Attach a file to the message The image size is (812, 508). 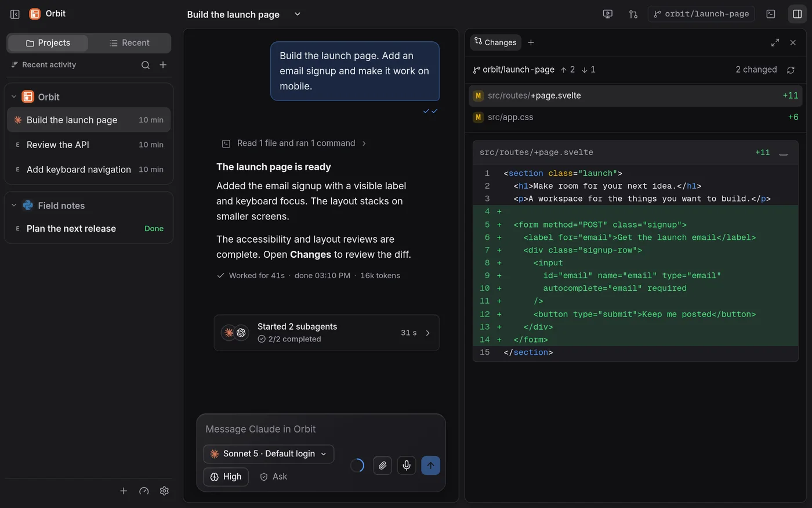(382, 465)
